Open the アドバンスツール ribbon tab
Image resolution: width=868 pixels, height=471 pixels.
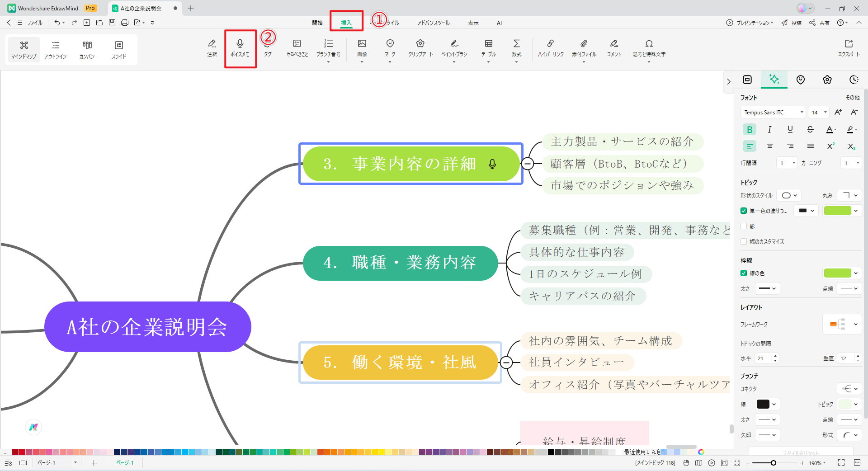tap(433, 23)
